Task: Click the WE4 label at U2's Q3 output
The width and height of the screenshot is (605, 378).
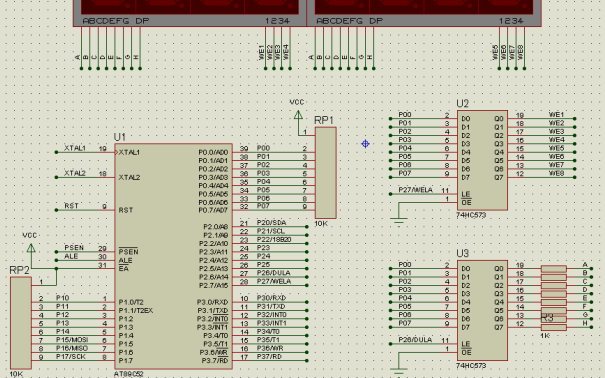Action: coord(557,140)
